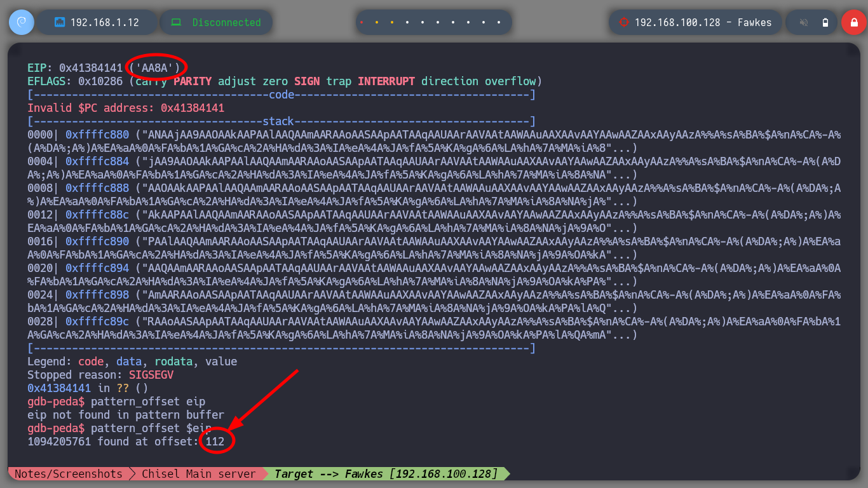The image size is (868, 488).
Task: Click the INTERRUPT flag in EFLAGS
Action: pos(386,81)
